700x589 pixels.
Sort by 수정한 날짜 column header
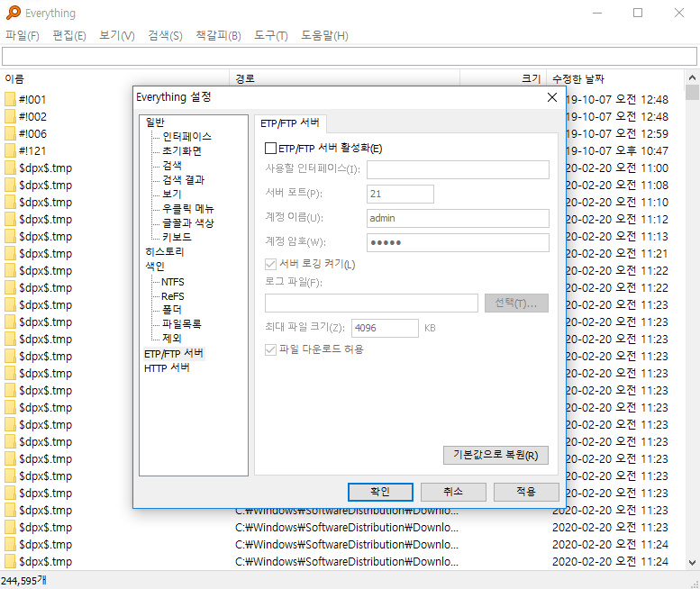615,79
